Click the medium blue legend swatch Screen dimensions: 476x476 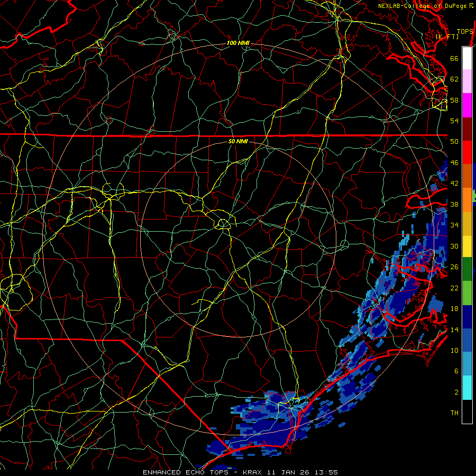pyautogui.click(x=467, y=341)
